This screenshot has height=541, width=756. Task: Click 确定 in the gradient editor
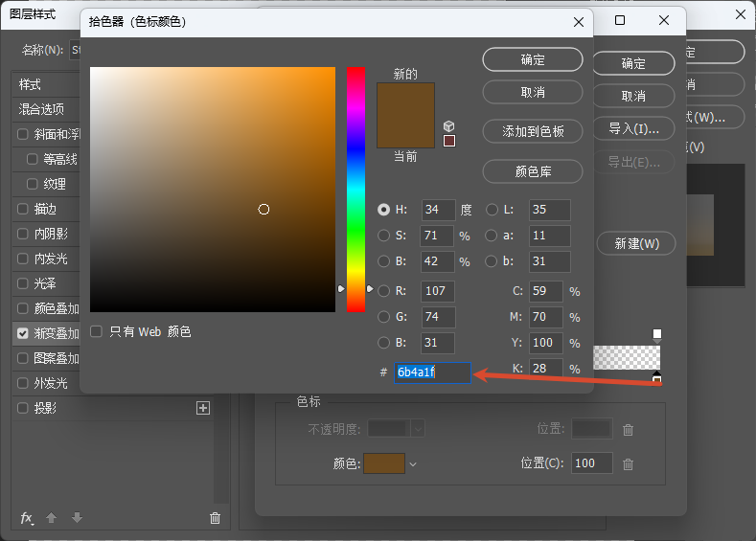tap(633, 63)
